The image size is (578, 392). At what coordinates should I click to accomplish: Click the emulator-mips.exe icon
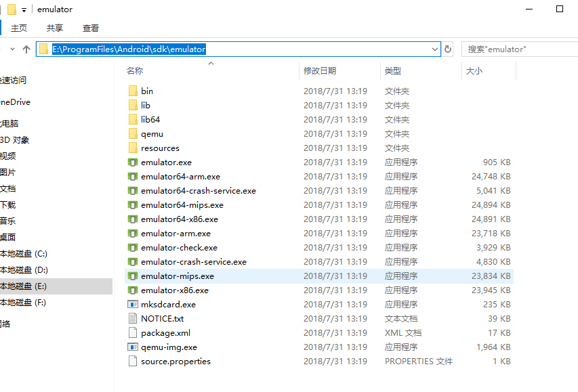coord(133,276)
